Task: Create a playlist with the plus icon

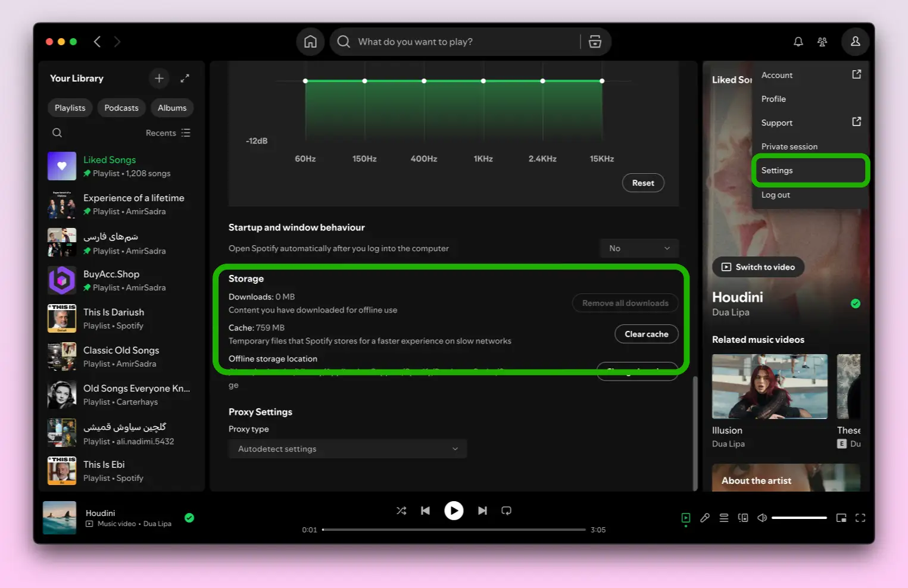Action: 159,78
